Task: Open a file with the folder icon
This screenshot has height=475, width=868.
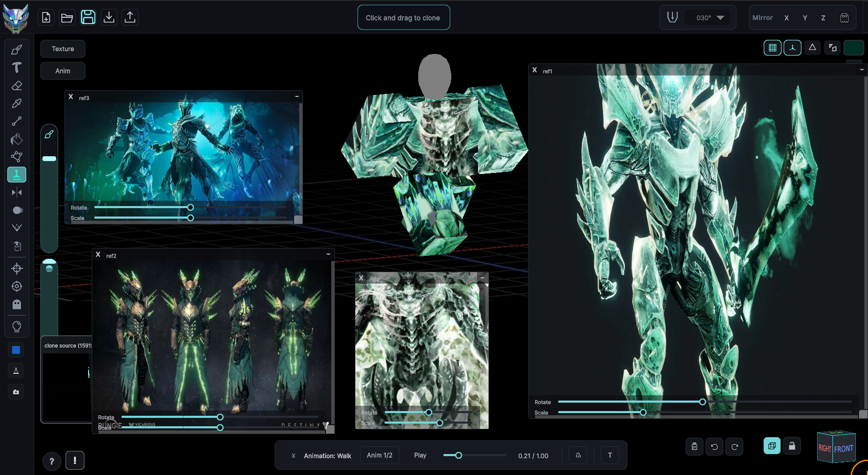Action: pos(67,17)
